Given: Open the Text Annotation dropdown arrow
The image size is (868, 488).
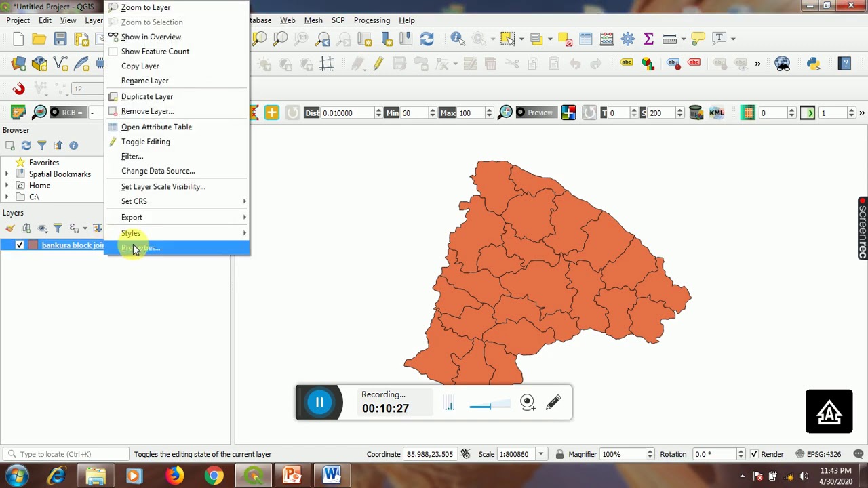Looking at the screenshot, I should (732, 39).
